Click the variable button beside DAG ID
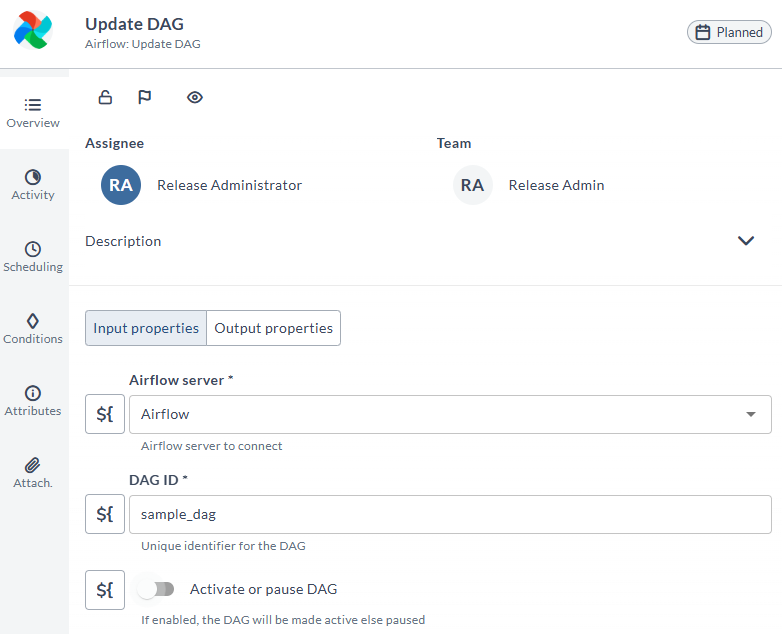The image size is (782, 634). coord(105,514)
